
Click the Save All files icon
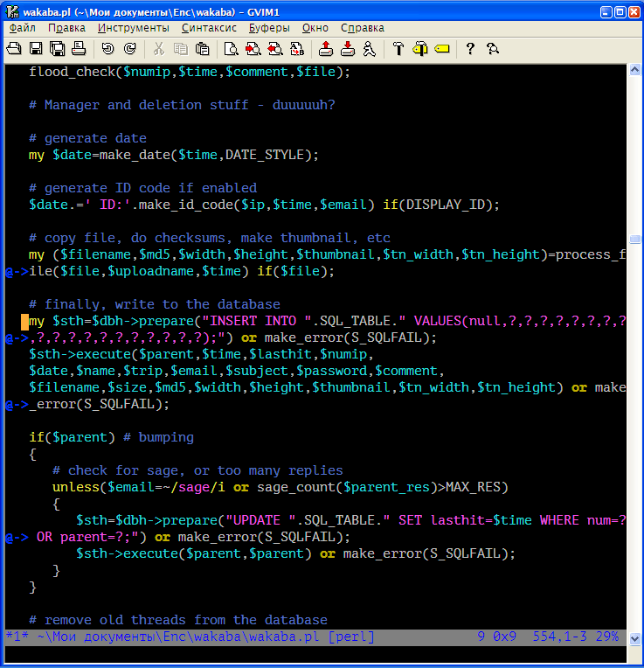coord(58,49)
